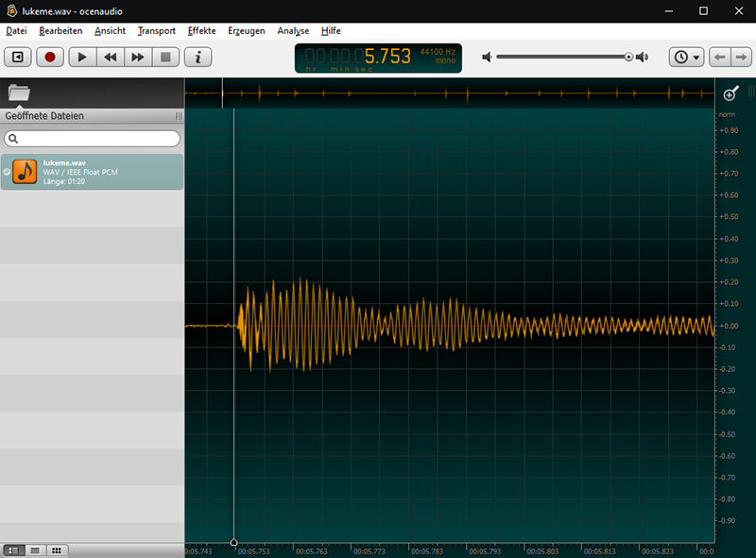Open the Effekte menu
756x558 pixels.
(x=201, y=31)
